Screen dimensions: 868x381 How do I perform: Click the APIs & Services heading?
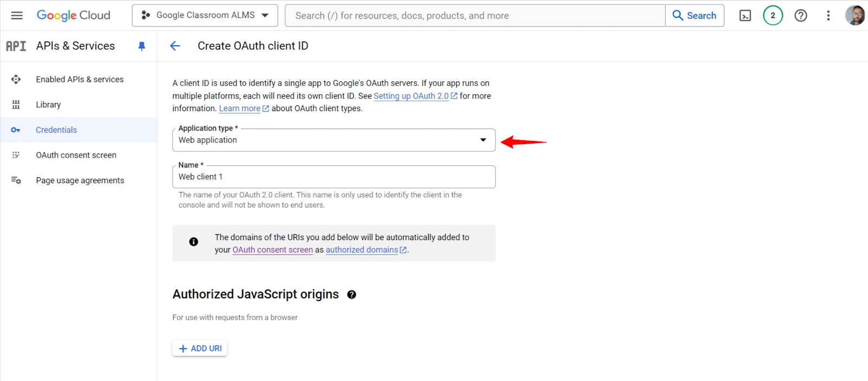tap(75, 46)
